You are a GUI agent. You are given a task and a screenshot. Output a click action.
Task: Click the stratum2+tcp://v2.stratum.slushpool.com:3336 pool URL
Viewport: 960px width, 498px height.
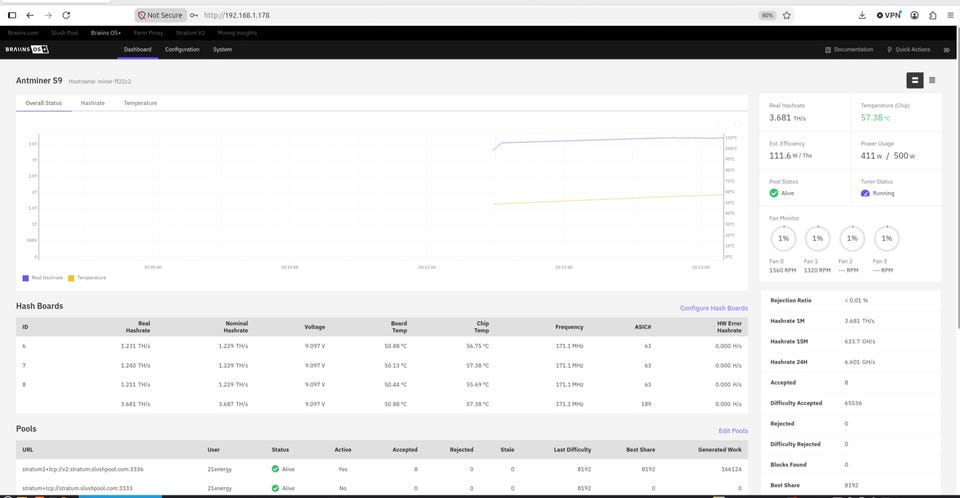(x=83, y=469)
